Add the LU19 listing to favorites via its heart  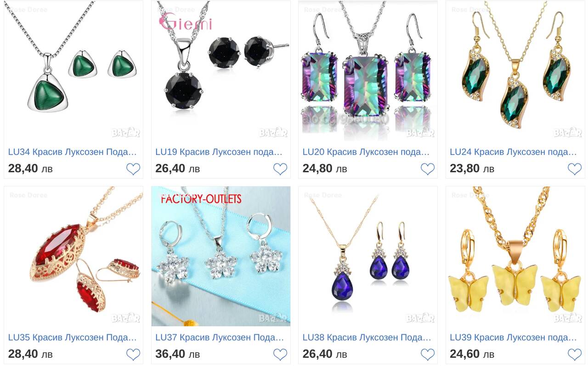click(280, 169)
